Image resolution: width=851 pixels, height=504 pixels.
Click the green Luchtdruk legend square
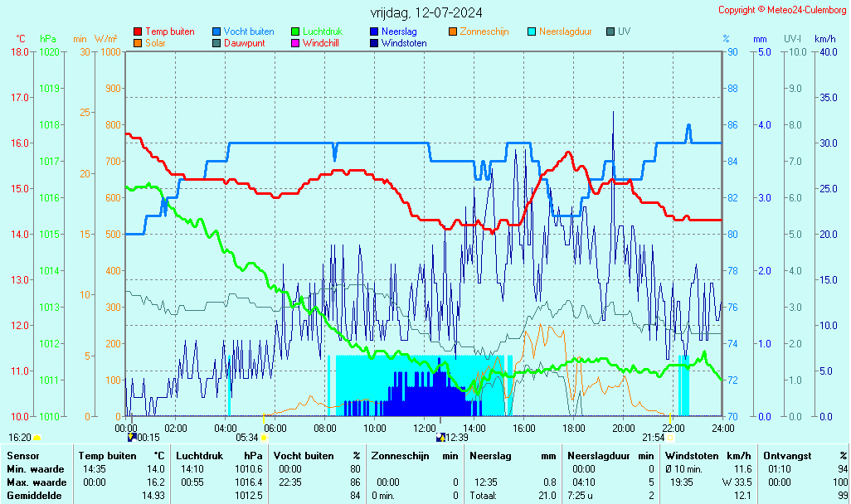pos(295,31)
